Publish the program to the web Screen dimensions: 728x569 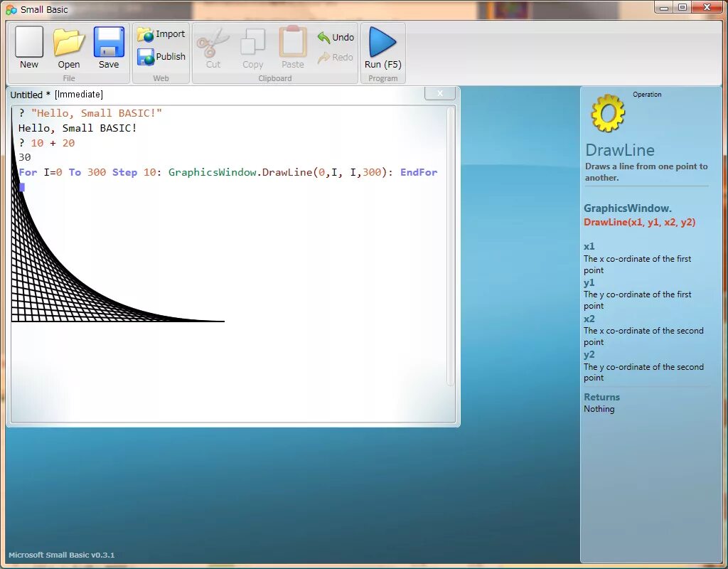point(161,57)
